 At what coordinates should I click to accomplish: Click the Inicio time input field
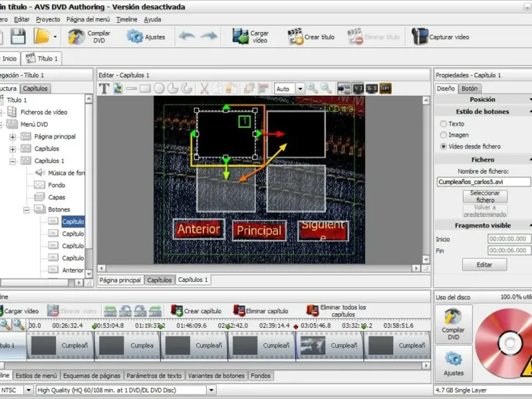pos(509,239)
